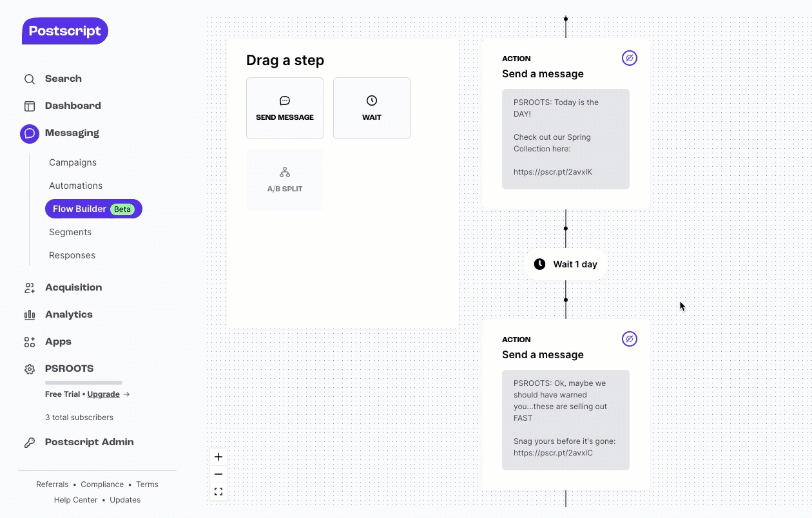812x518 pixels.
Task: Click the Postscript Admin key icon
Action: (30, 443)
